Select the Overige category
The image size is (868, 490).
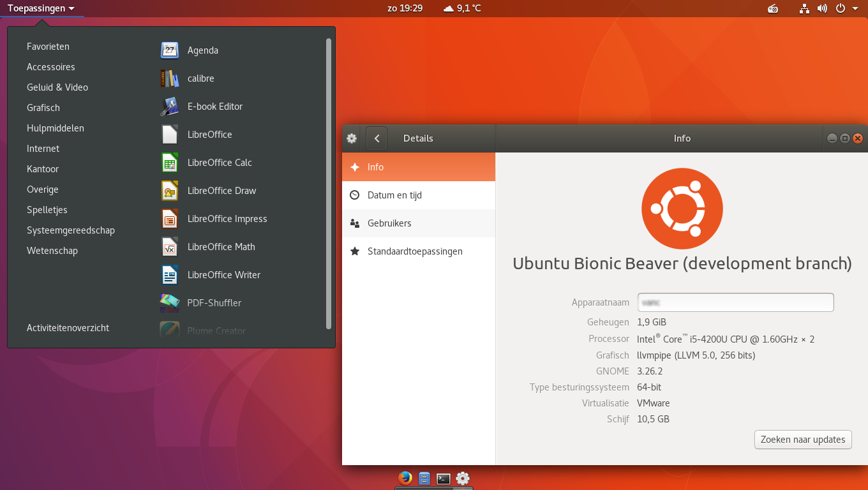coord(43,189)
